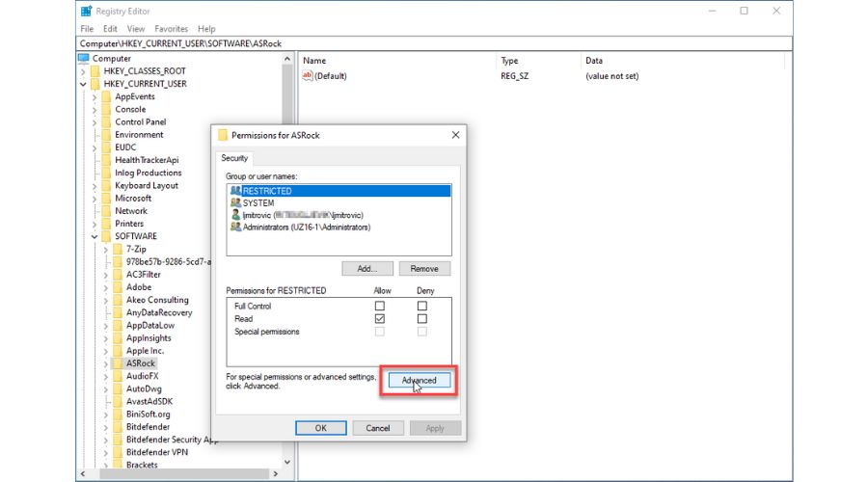Open the Help menu
Viewport: 868px width, 482px height.
[x=206, y=29]
